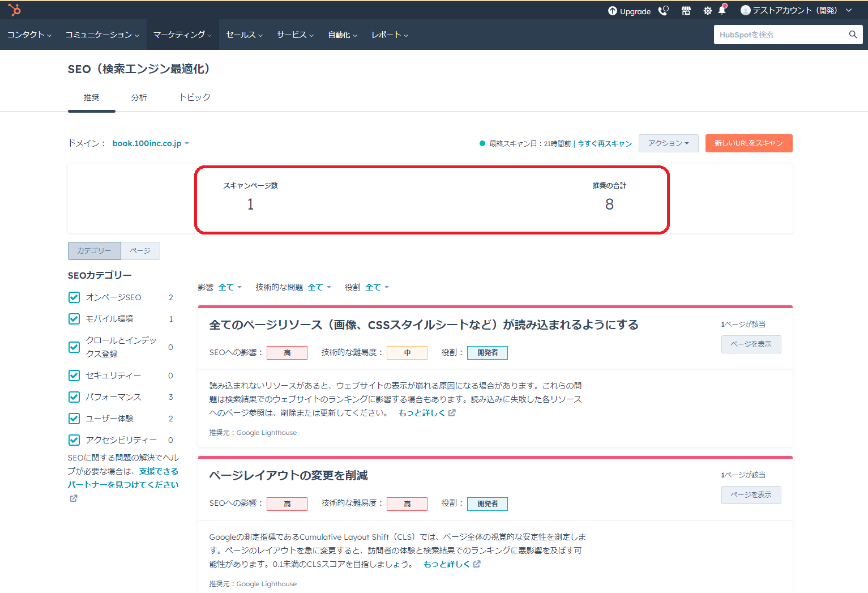
Task: Open the notifications bell icon
Action: click(722, 10)
